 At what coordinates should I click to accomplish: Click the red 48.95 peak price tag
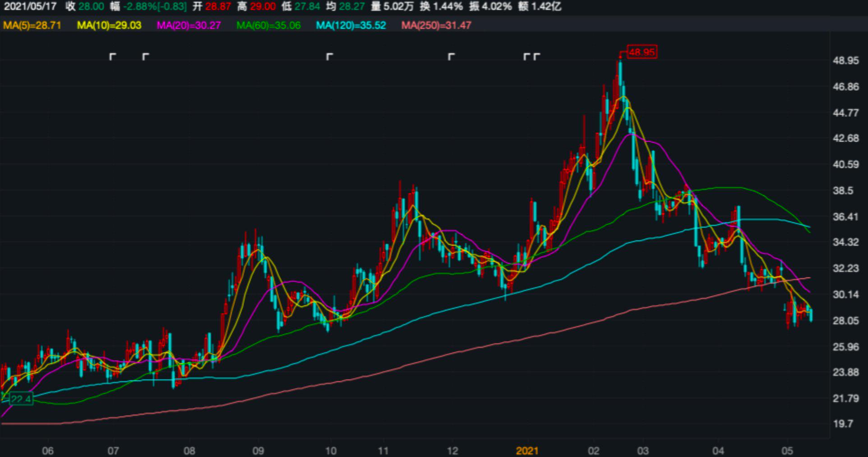(x=642, y=52)
